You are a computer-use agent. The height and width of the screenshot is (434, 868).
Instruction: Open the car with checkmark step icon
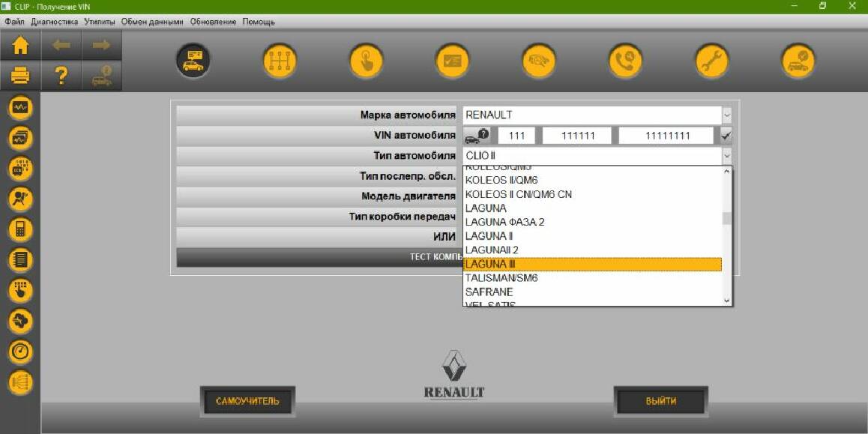pyautogui.click(x=798, y=61)
